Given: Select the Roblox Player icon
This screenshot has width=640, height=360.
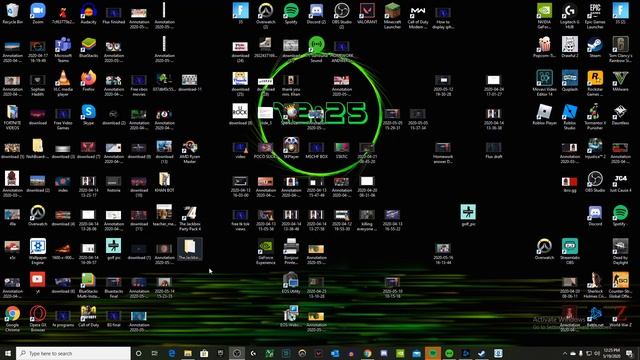Looking at the screenshot, I should click(544, 115).
